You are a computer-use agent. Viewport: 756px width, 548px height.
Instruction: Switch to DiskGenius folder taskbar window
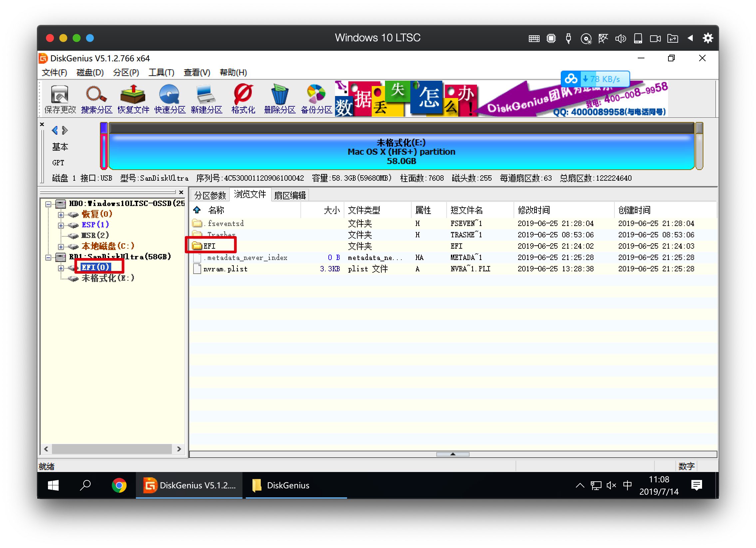click(296, 485)
